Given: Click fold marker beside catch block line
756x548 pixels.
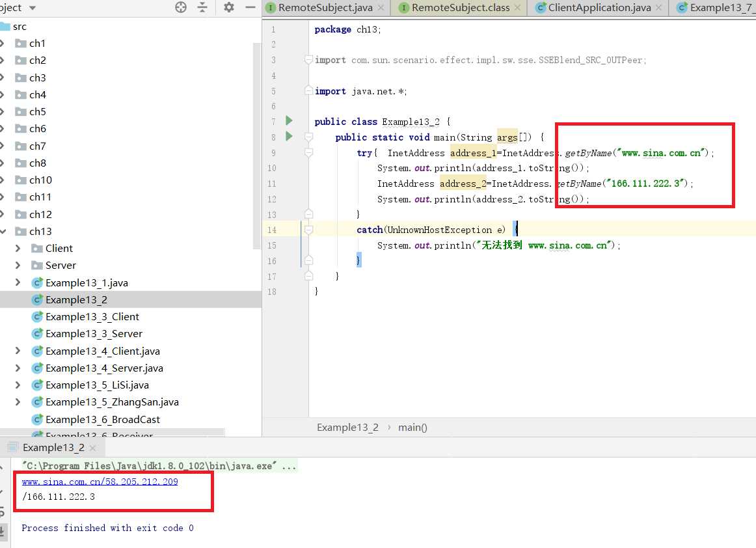Looking at the screenshot, I should coord(309,230).
